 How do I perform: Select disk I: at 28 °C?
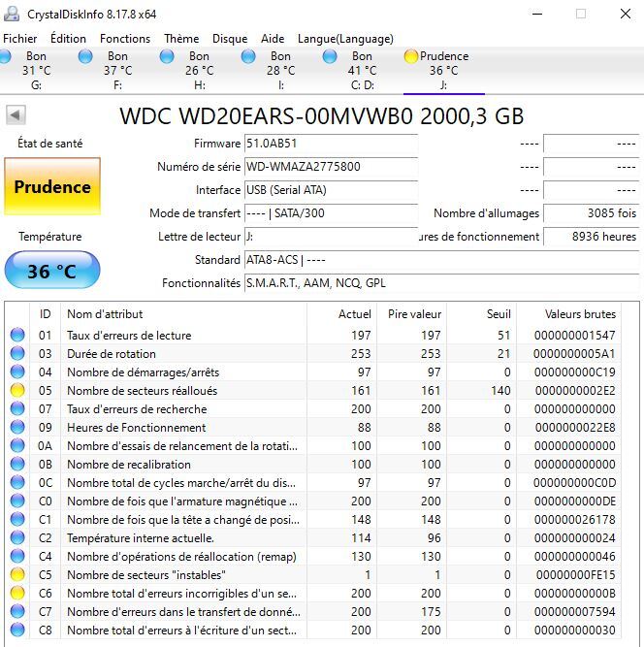tap(280, 70)
